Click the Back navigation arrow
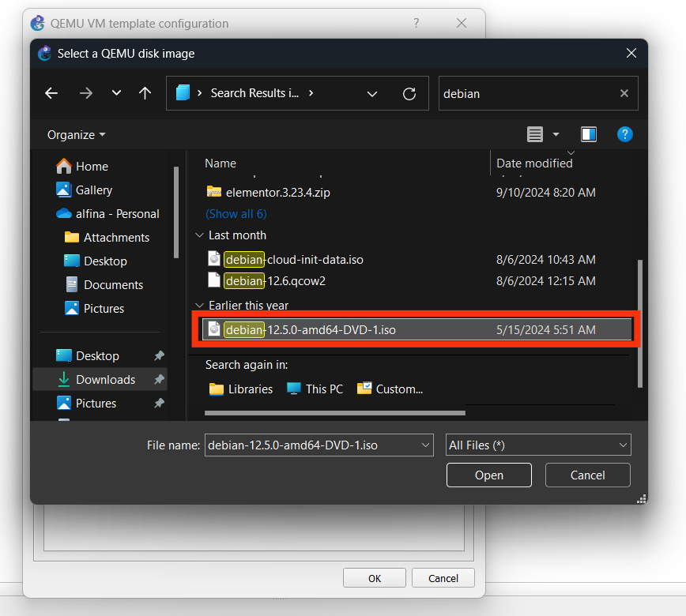 tap(51, 93)
